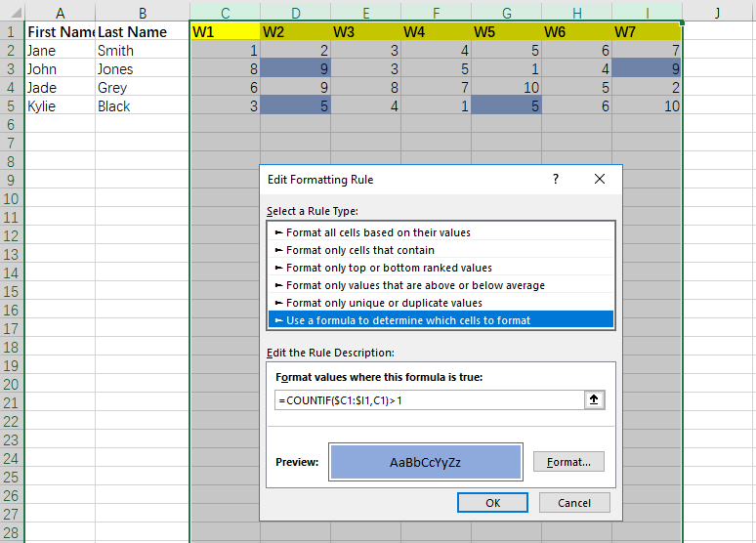Viewport: 756px width, 543px height.
Task: Select column H header
Action: tap(577, 12)
